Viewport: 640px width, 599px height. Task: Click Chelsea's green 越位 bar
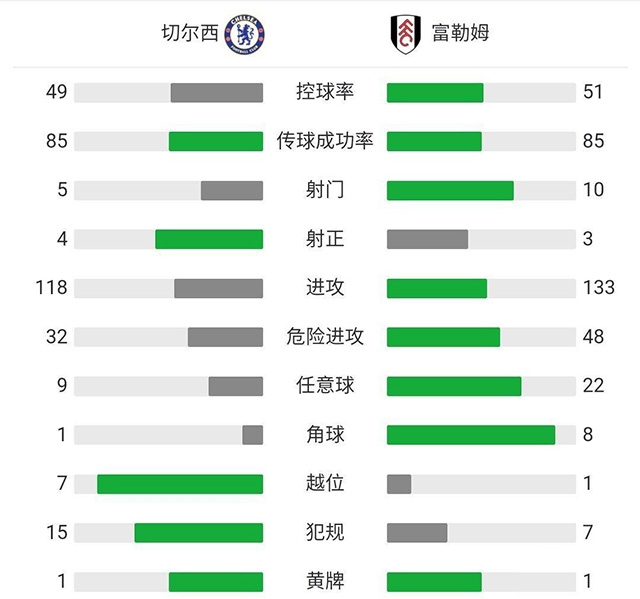click(x=180, y=483)
